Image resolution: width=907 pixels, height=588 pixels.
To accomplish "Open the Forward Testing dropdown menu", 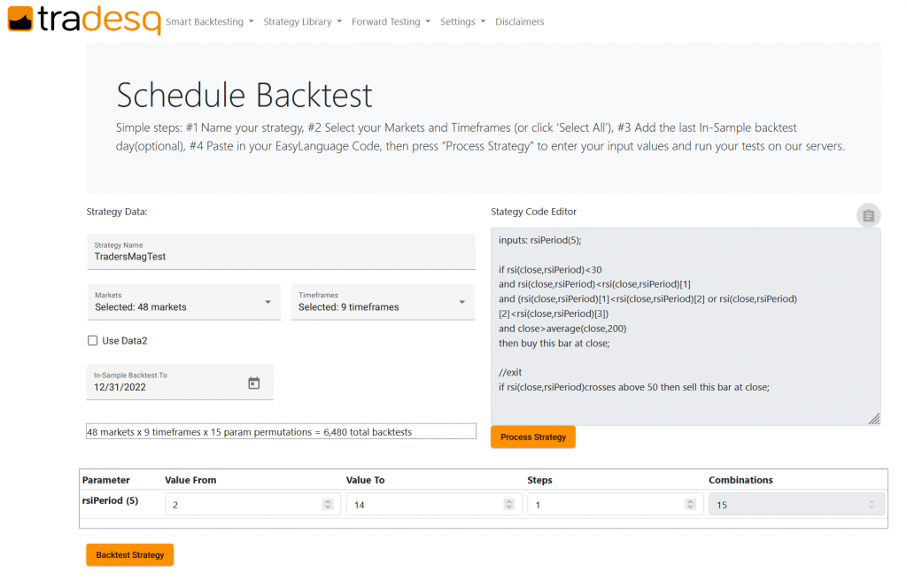I will coord(391,21).
